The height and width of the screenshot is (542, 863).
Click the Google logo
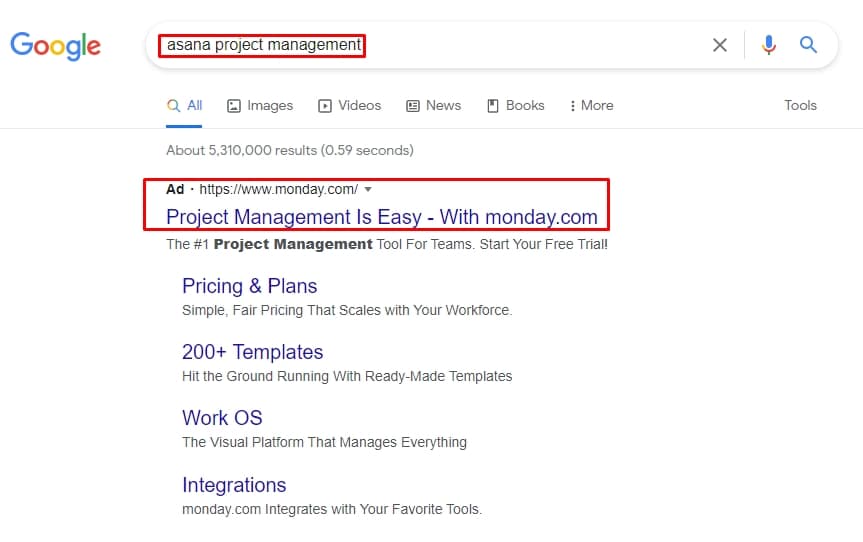coord(56,45)
